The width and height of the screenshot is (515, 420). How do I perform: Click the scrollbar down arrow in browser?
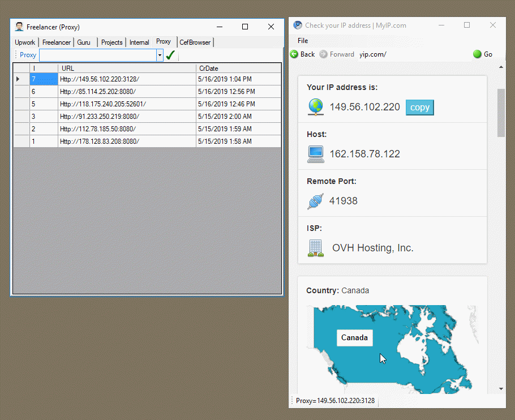click(501, 389)
